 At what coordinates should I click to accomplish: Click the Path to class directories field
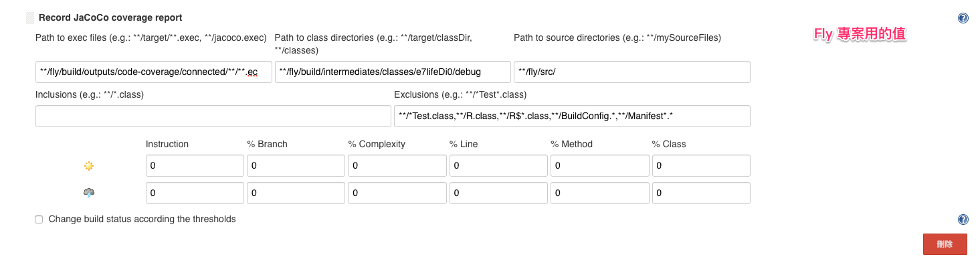coord(393,72)
